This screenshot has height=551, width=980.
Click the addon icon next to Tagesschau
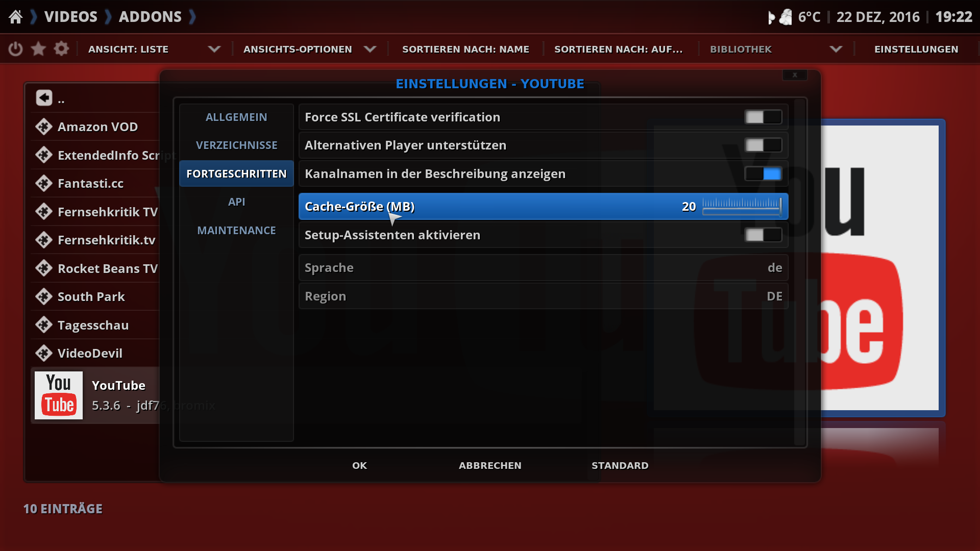point(44,325)
